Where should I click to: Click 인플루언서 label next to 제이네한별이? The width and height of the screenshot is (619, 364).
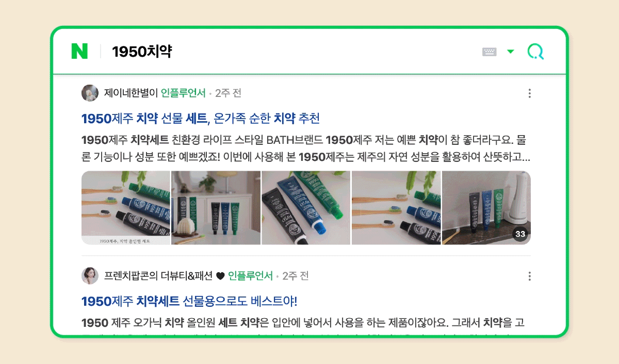click(x=183, y=93)
